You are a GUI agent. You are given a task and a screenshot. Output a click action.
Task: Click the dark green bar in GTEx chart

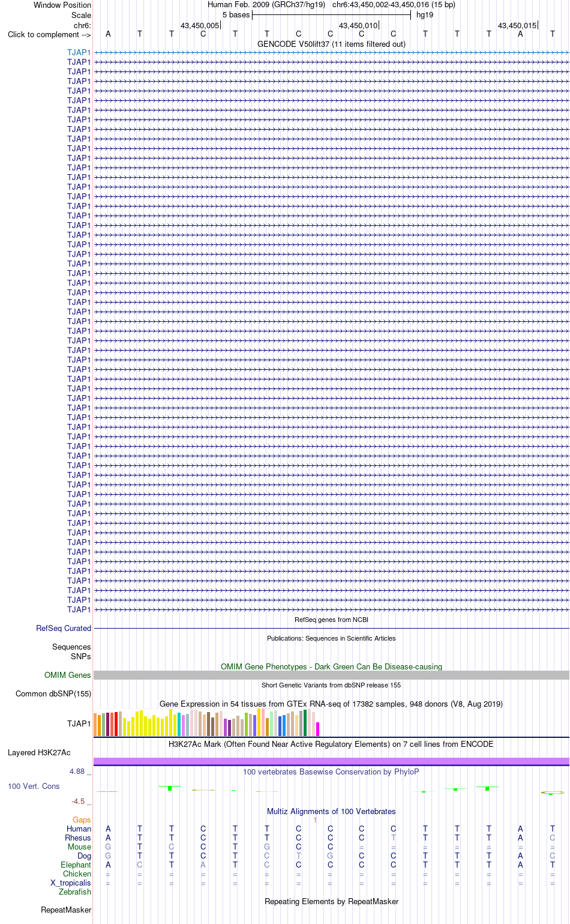tap(305, 723)
